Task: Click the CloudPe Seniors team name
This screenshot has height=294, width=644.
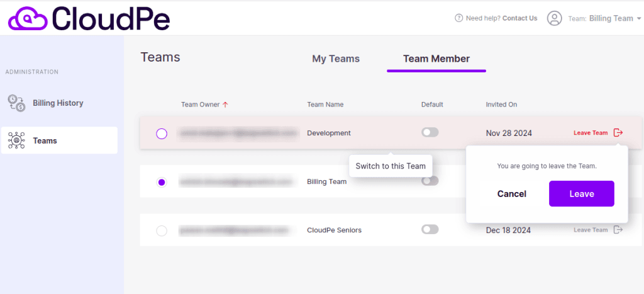Action: coord(335,230)
